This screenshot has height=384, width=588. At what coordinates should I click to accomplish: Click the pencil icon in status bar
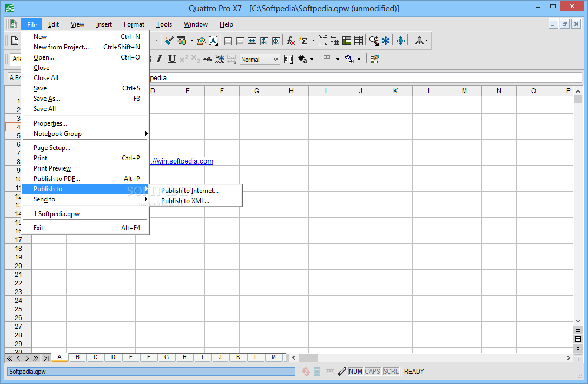342,372
